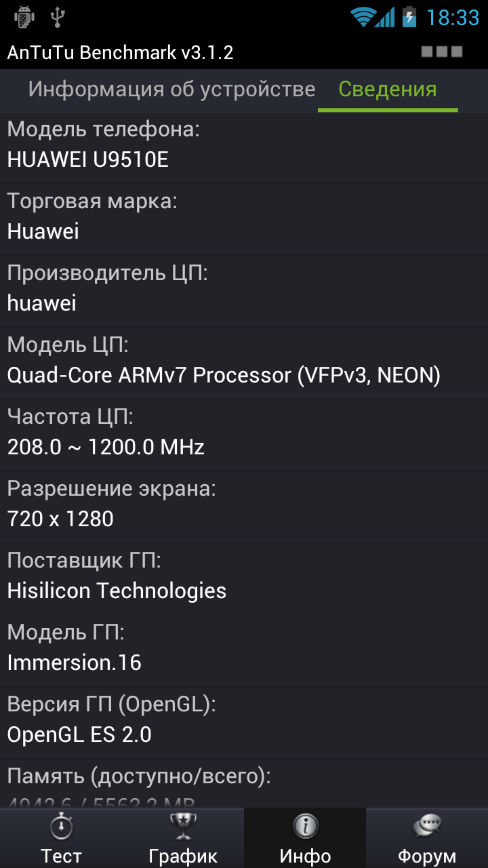
Task: Tap the stopwatch Test icon
Action: click(61, 827)
